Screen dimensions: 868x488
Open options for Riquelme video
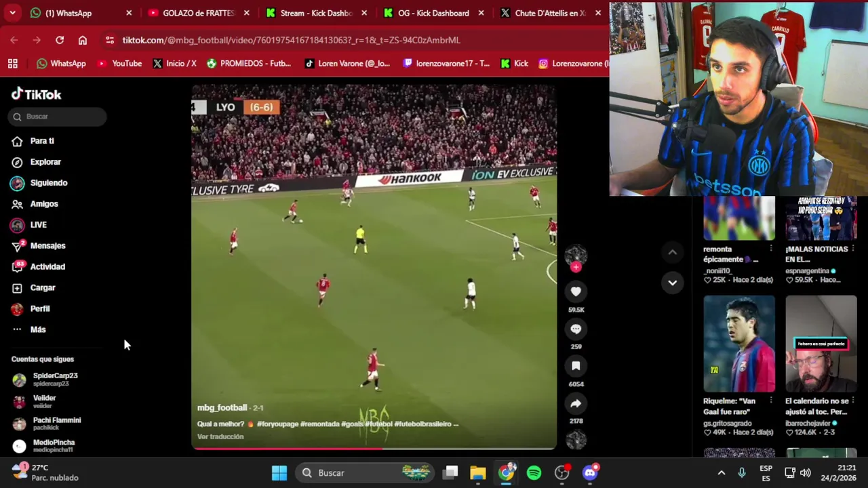(x=771, y=401)
